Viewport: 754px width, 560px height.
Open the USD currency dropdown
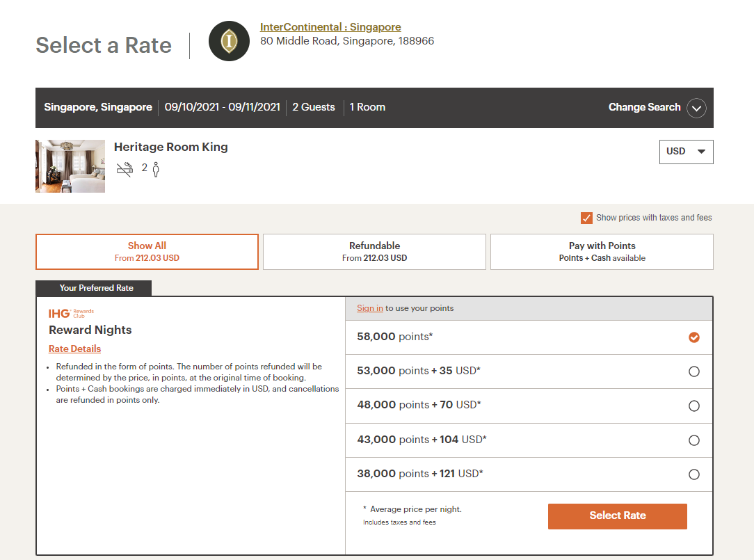(686, 152)
